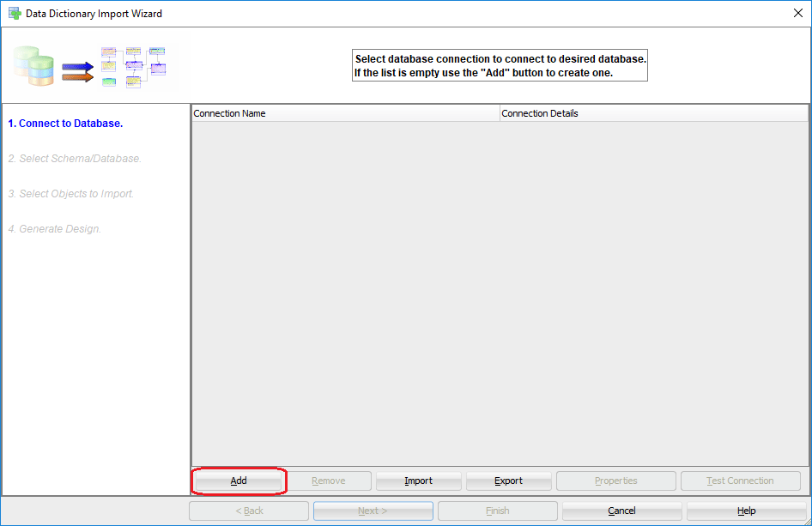Click the Next navigation button
Screen dimensions: 812x526
[x=373, y=511]
